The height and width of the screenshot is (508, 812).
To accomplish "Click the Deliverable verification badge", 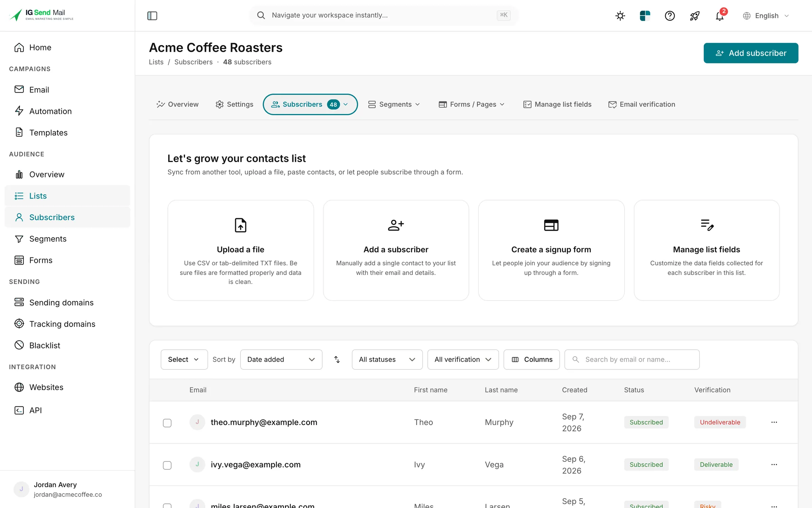I will [x=716, y=465].
